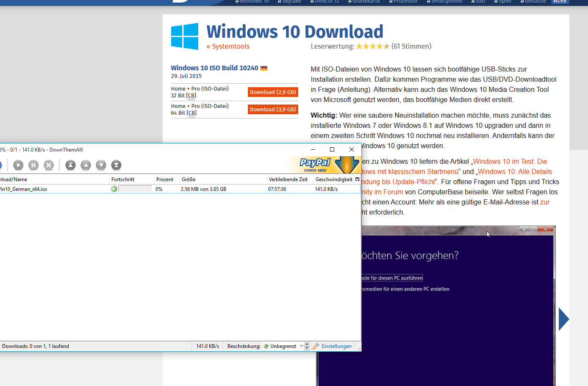Viewport: 588px width, 386px height.
Task: Sort by the Geschwindigkeit column header
Action: pos(334,179)
